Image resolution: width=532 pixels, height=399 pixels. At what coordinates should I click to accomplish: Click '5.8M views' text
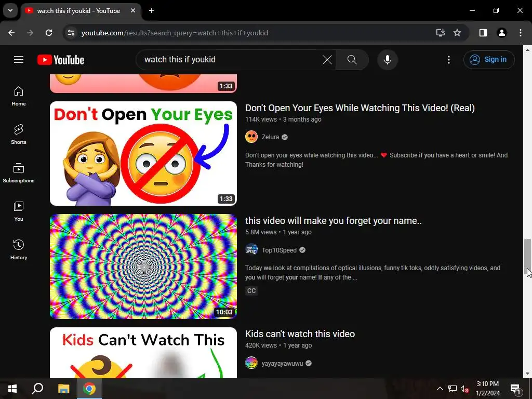click(x=261, y=232)
